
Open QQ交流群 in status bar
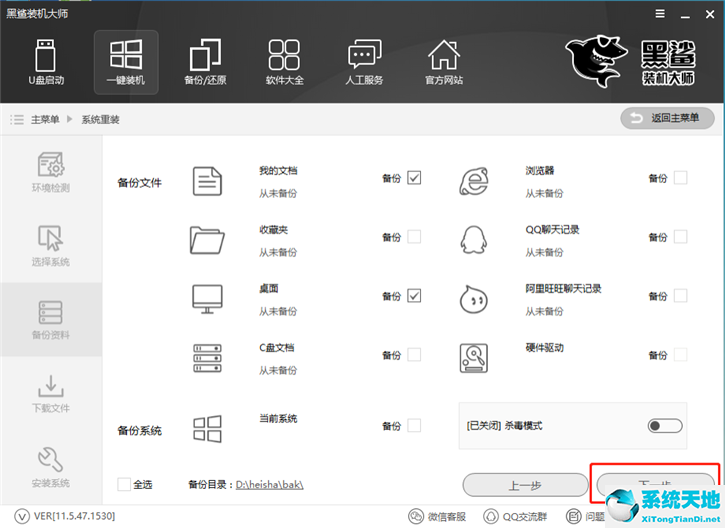tap(515, 516)
